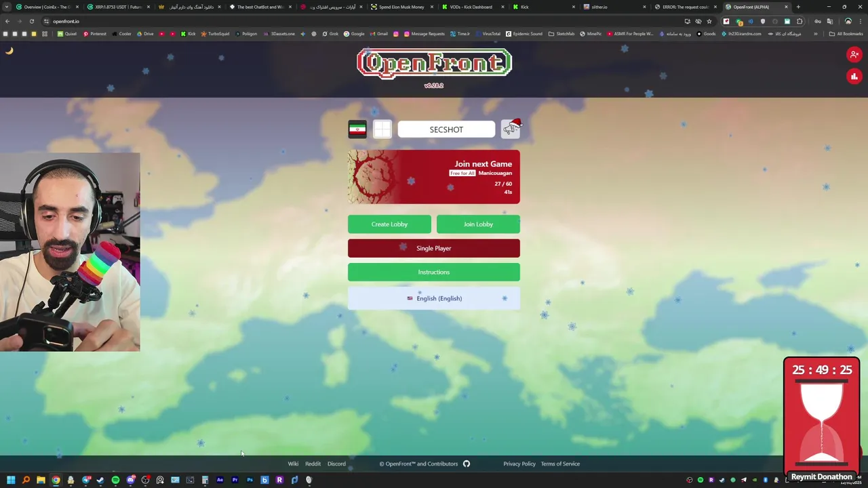Screen dimensions: 868x488
Task: Click the Create Lobby button
Action: coord(389,224)
